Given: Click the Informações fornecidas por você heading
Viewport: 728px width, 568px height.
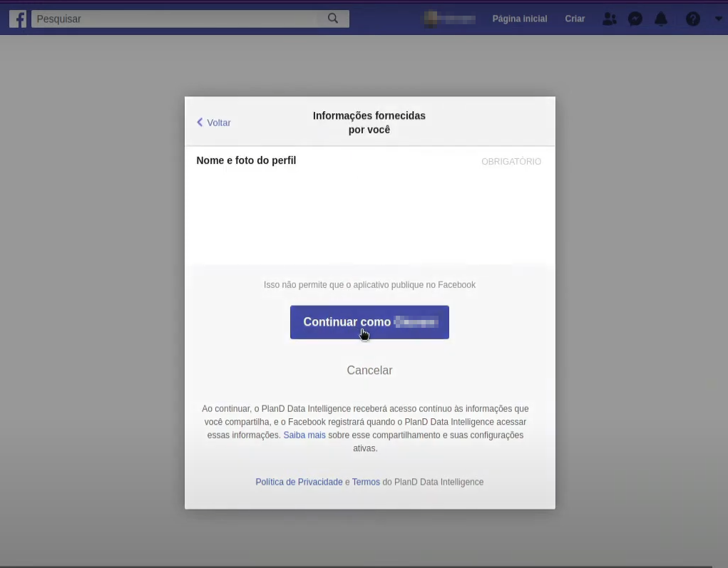Looking at the screenshot, I should 369,123.
